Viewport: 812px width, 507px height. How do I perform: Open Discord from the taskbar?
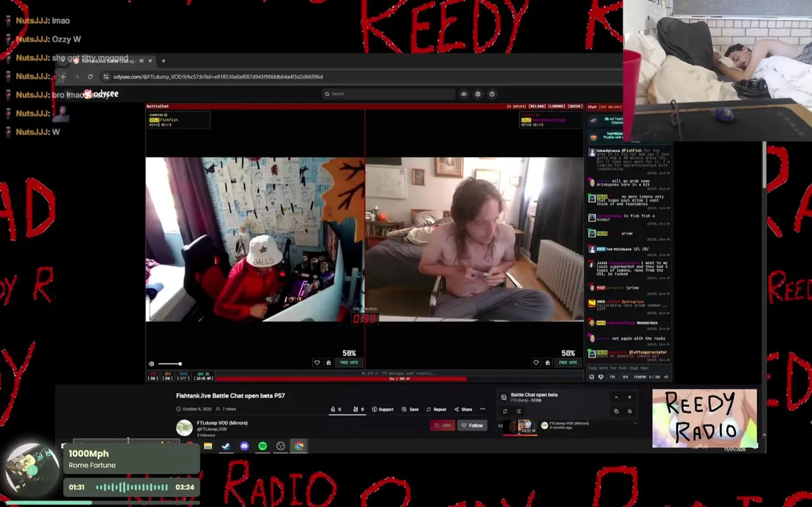click(x=244, y=446)
